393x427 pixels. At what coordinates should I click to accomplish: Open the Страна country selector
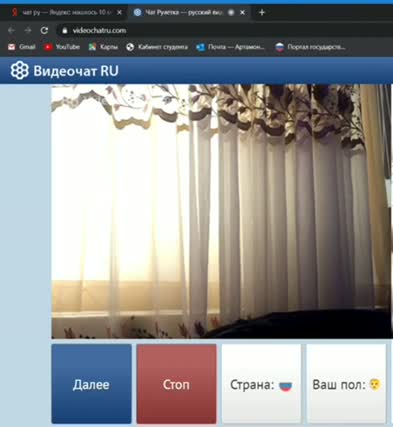click(x=261, y=384)
